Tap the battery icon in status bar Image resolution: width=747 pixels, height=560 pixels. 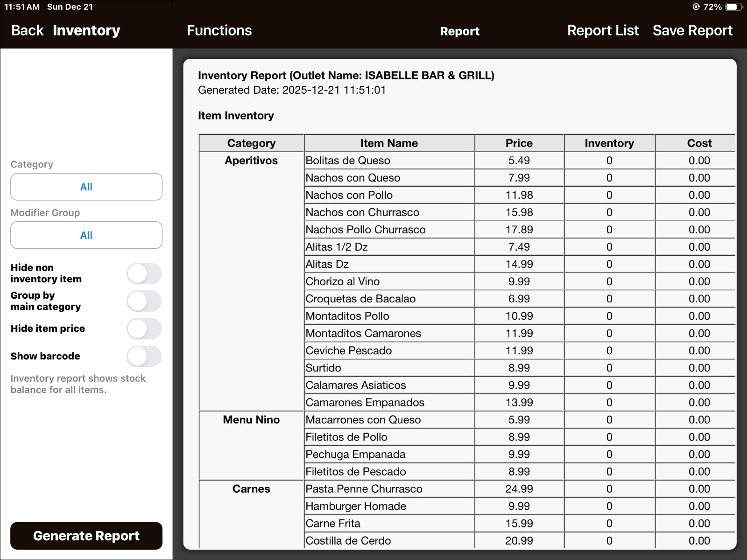point(734,7)
